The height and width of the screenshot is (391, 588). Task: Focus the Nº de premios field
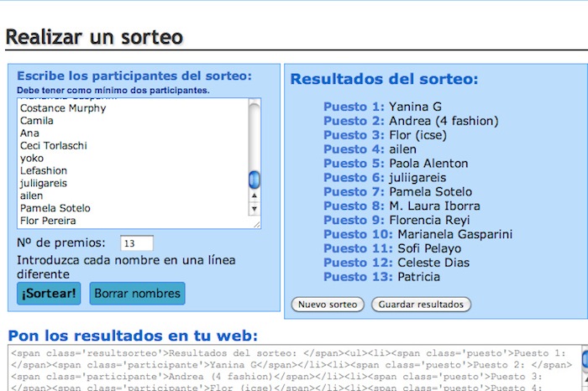tap(136, 243)
